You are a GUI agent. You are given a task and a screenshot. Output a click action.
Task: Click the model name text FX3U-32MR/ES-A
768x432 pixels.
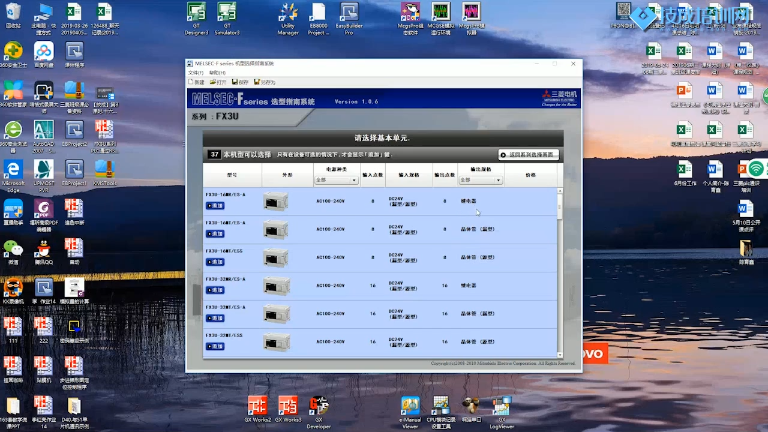pos(225,279)
